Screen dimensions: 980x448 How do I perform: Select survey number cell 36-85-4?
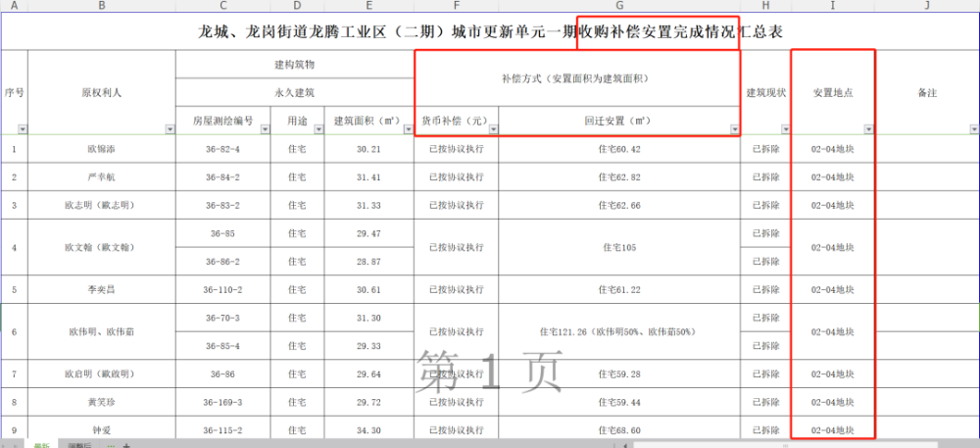coord(223,345)
